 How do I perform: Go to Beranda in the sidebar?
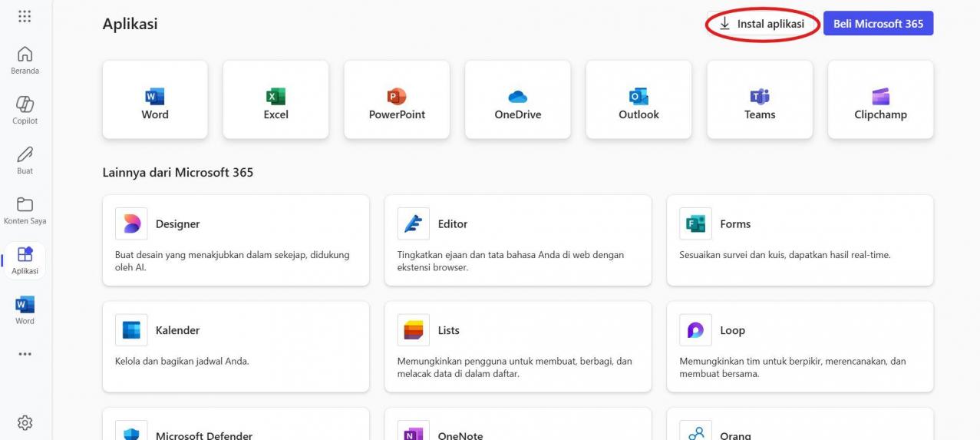[25, 60]
